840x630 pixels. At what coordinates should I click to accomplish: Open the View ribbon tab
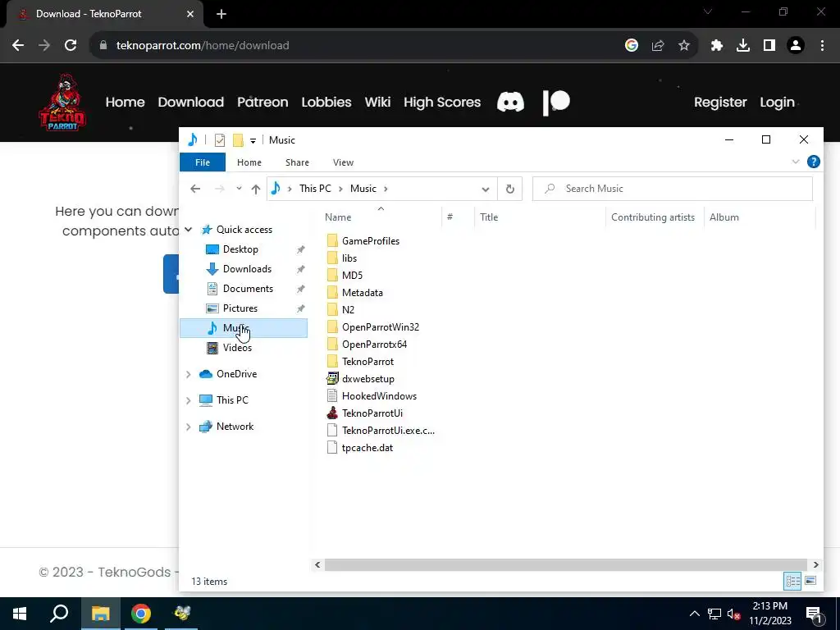tap(344, 162)
